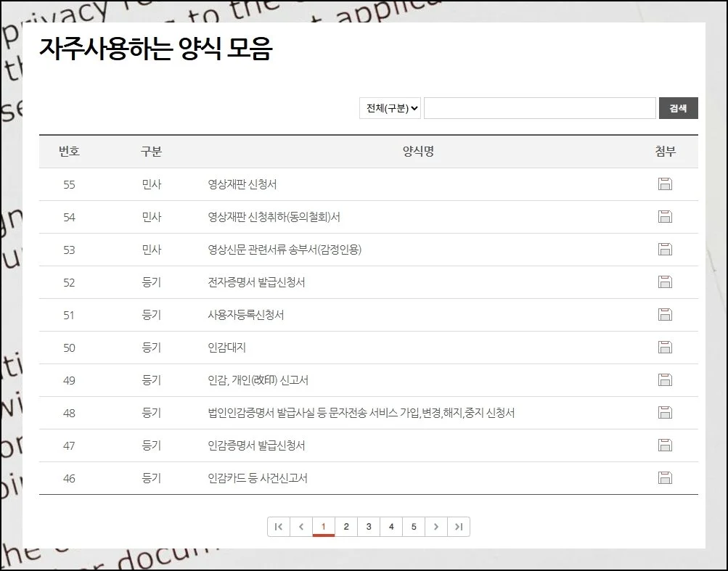728x571 pixels.
Task: Download the 영상재판 신청취하(동의철회)서 attachment
Action: [x=665, y=217]
